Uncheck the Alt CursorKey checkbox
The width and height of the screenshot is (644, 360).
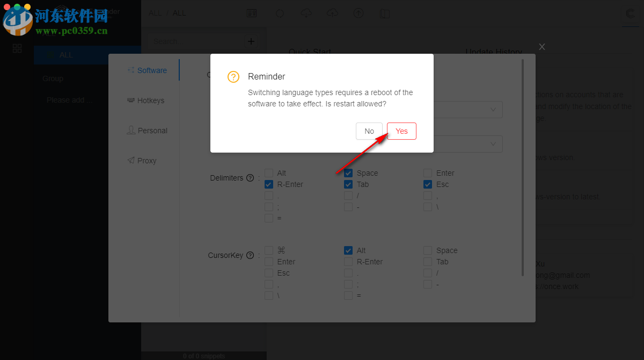(348, 250)
